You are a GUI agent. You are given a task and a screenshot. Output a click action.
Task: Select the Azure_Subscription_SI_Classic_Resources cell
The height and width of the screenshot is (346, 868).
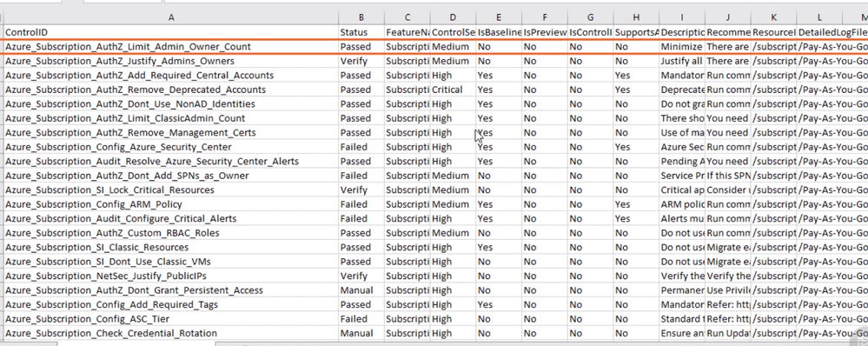click(171, 248)
